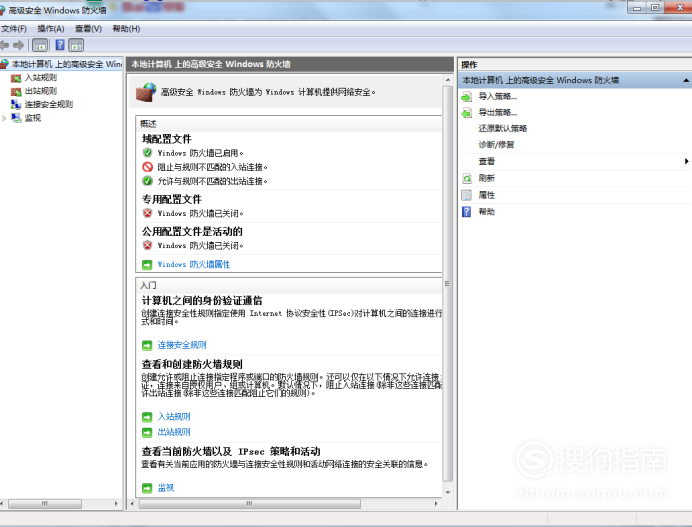Screen dimensions: 692x527
Task: Click the green check icon for 出站连接
Action: point(147,181)
